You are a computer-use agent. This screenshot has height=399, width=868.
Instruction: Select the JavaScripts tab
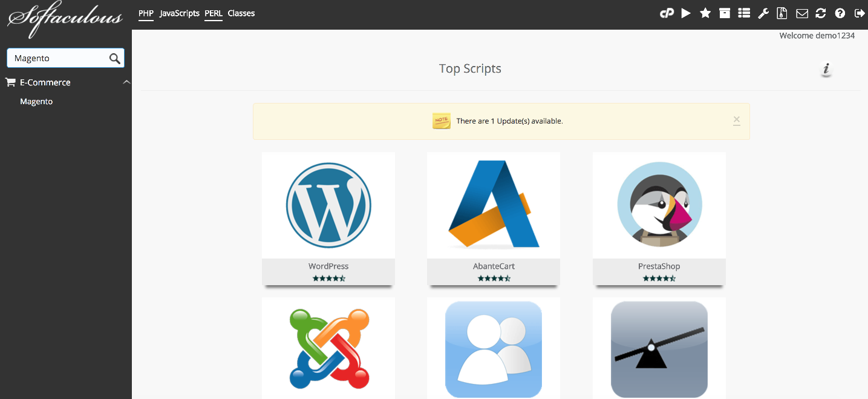tap(180, 13)
